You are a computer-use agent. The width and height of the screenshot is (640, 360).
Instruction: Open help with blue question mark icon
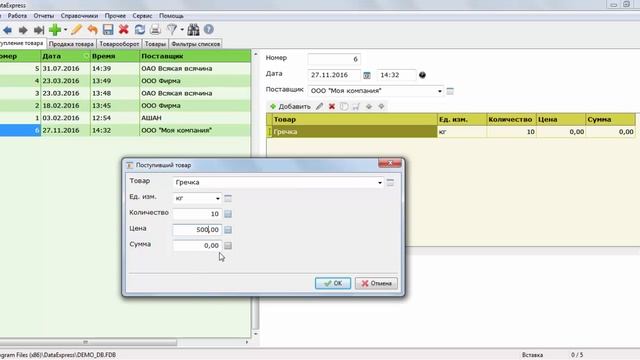point(209,29)
